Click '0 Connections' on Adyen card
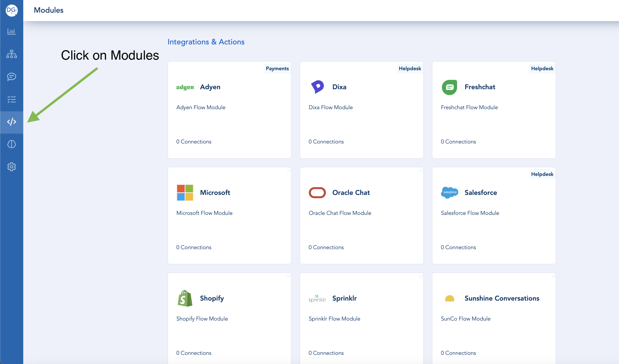Viewport: 619px width, 364px height. 193,142
